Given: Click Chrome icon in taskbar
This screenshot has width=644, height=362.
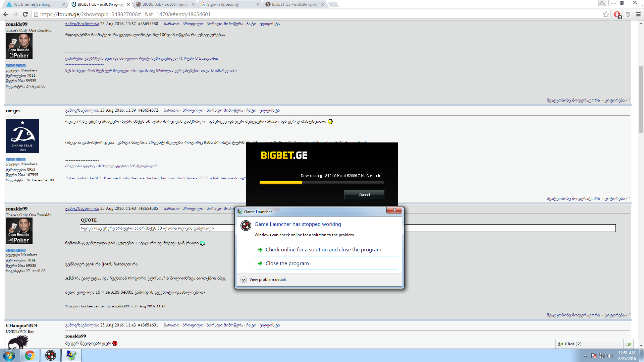Looking at the screenshot, I should [30, 355].
